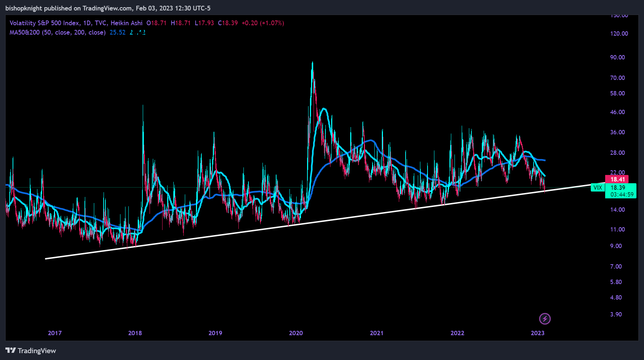
Task: Click the 2017 label on time axis
Action: click(55, 333)
